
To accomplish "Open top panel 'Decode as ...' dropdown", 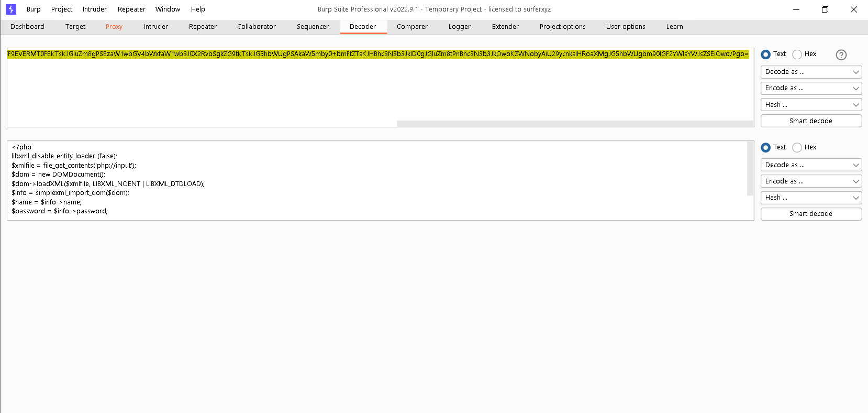I will click(x=811, y=72).
